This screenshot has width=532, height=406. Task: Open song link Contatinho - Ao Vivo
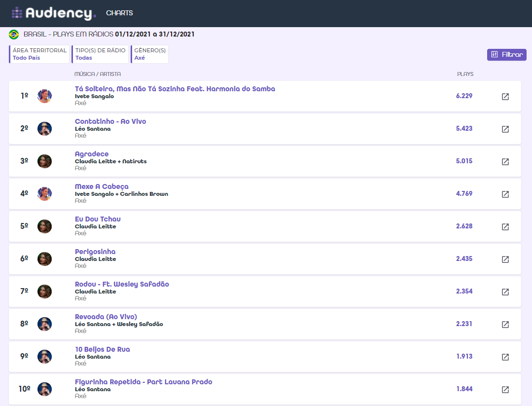(x=110, y=121)
